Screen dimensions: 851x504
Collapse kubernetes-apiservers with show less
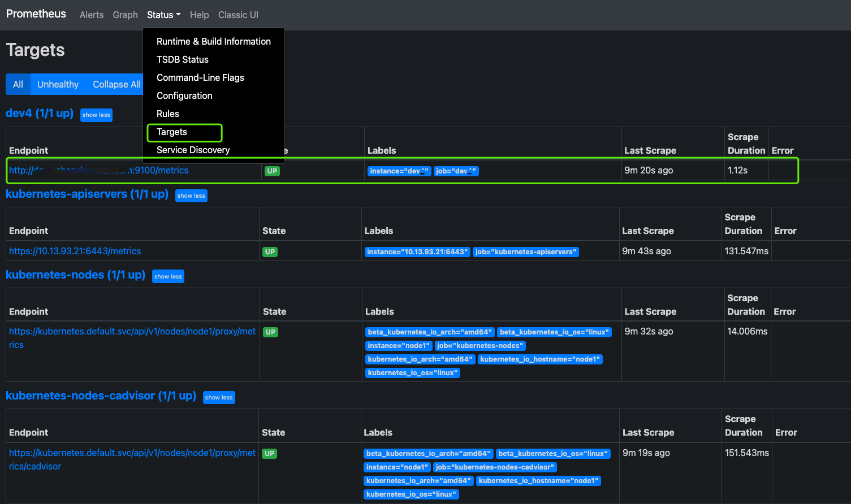[x=191, y=195]
